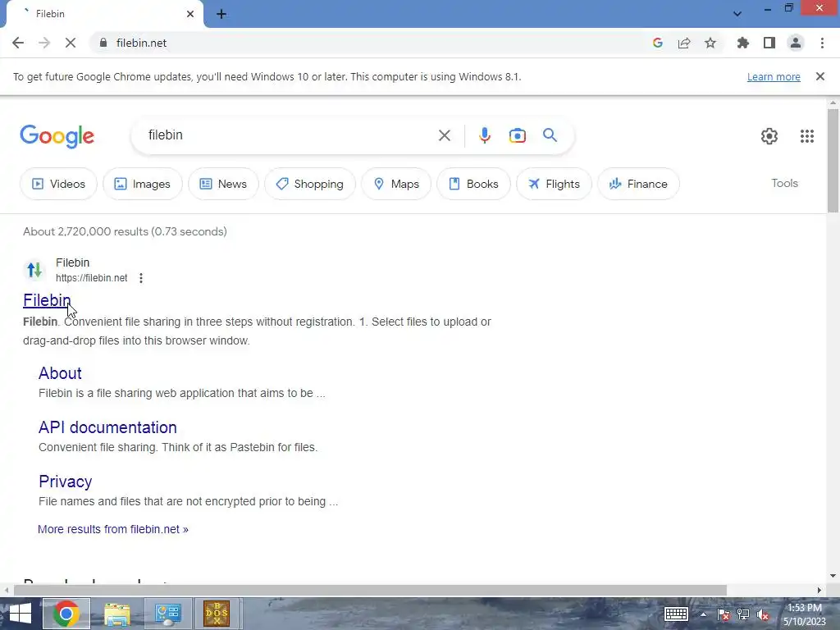The height and width of the screenshot is (630, 840).
Task: Bookmark this page with the star
Action: click(710, 43)
